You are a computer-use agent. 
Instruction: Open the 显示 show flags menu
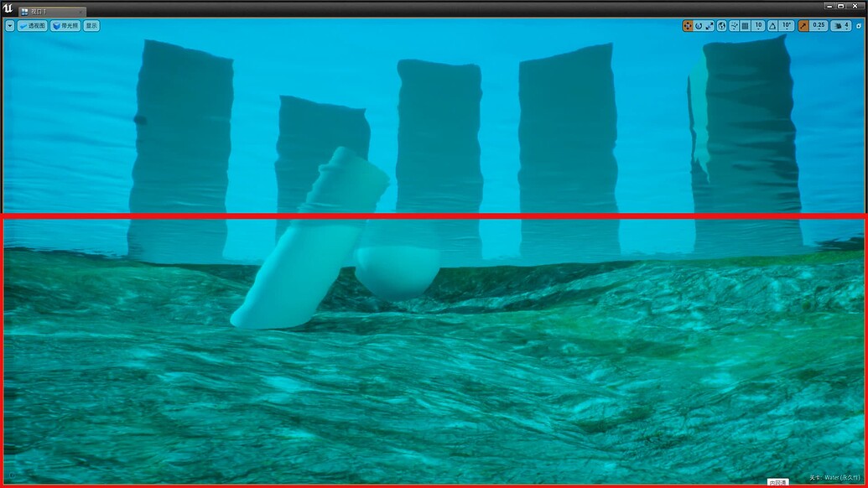click(x=91, y=25)
